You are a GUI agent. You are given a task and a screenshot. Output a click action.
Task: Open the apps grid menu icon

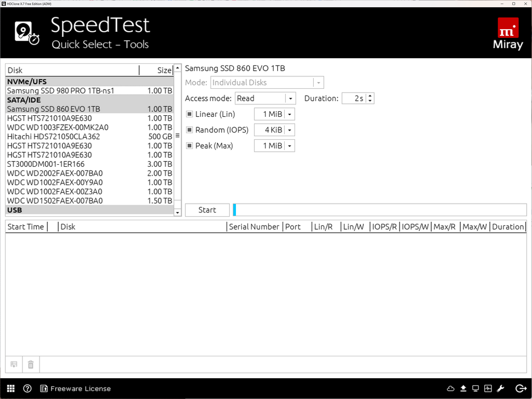tap(11, 389)
